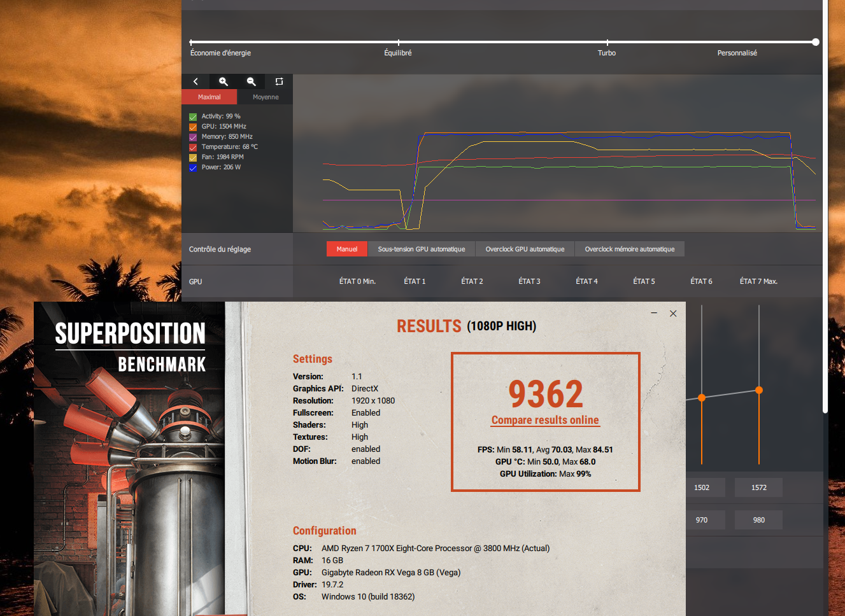Click the ÉTAT 7 frequency slider handle

click(x=759, y=390)
